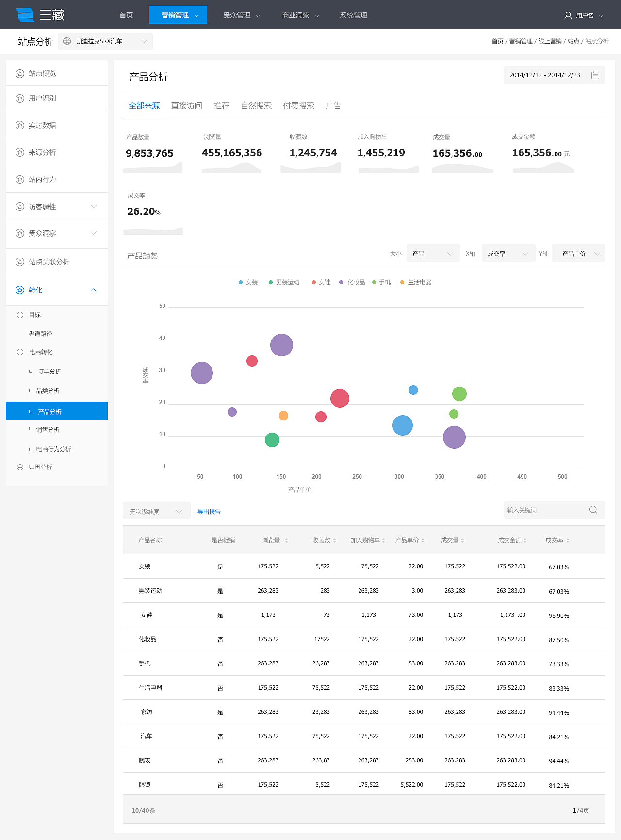This screenshot has height=840, width=621.
Task: Collapse the 转化 section chevron
Action: (x=94, y=290)
